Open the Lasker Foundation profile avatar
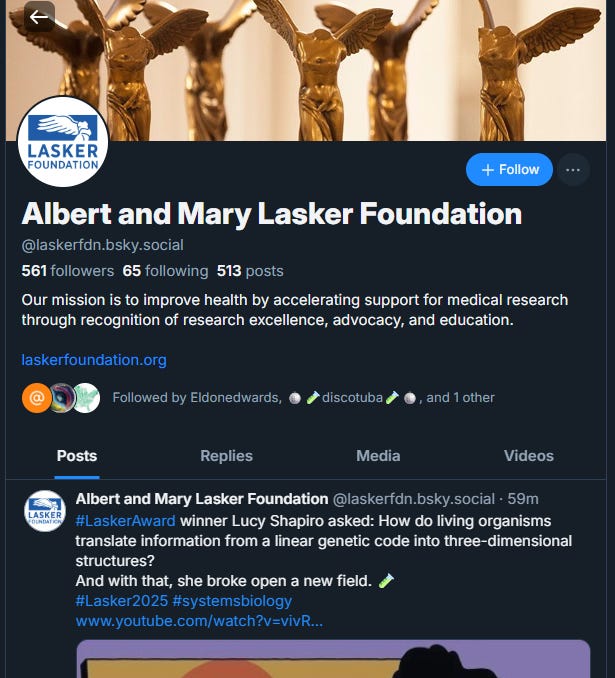 click(x=63, y=142)
